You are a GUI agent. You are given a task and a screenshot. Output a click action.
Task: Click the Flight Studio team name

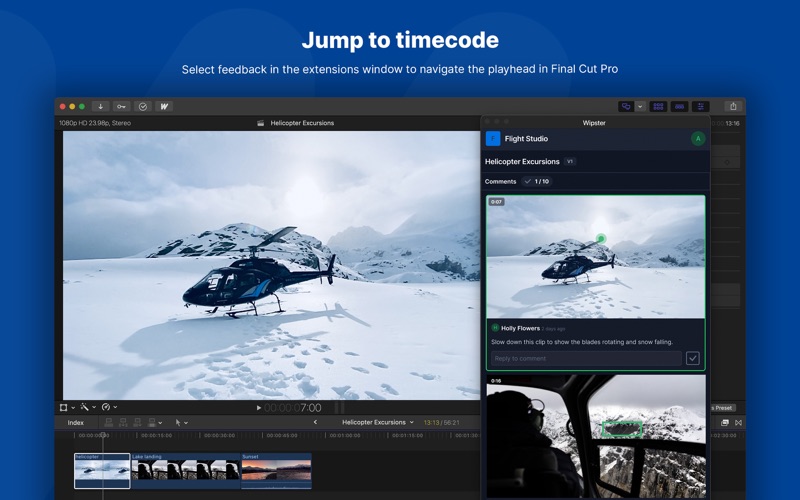[526, 139]
